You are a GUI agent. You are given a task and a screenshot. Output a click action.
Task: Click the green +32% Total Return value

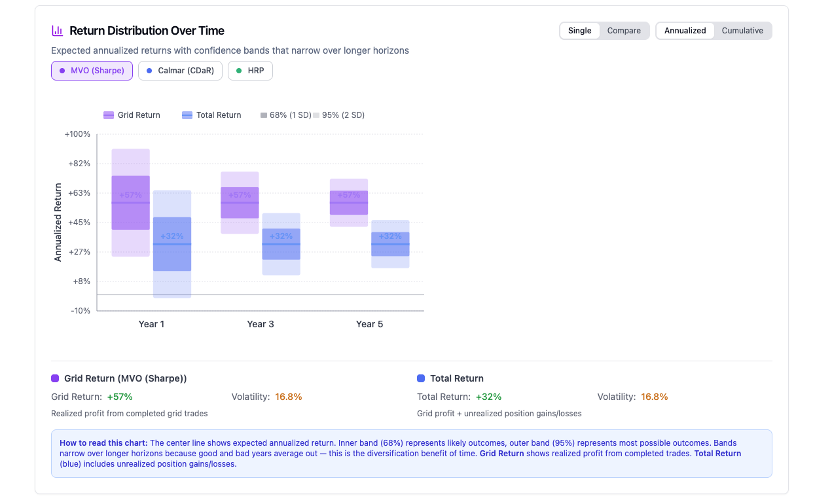click(488, 397)
